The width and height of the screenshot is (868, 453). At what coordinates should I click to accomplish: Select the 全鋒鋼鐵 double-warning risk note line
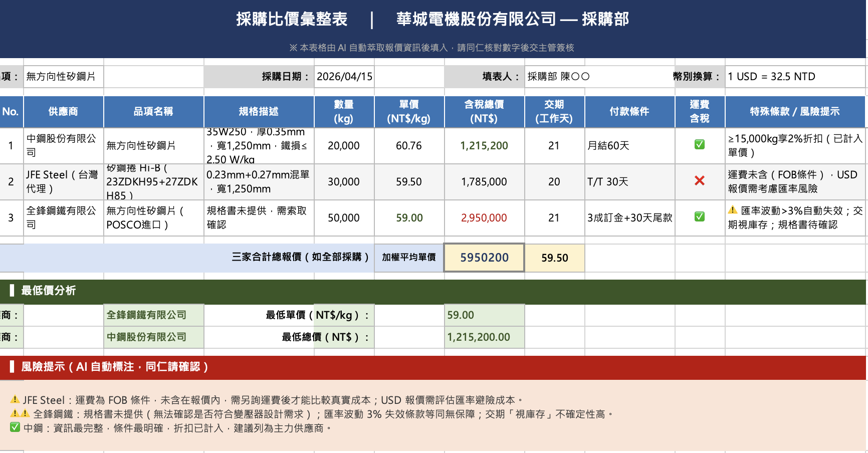point(312,414)
